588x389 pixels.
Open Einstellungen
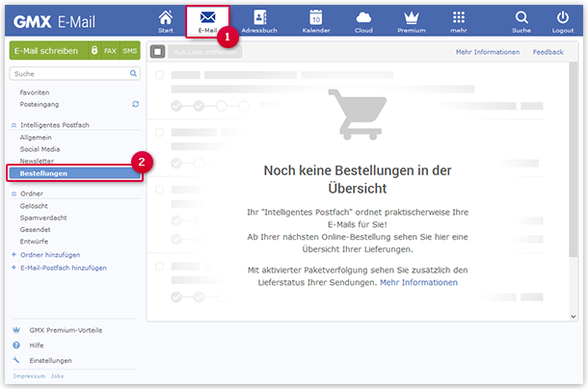[x=51, y=360]
